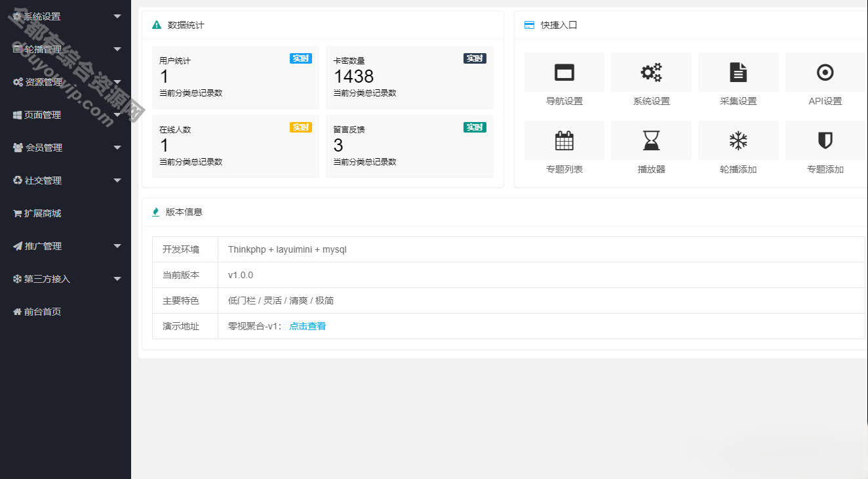The width and height of the screenshot is (868, 479).
Task: Click the 导航设置 shortcut label
Action: point(564,101)
